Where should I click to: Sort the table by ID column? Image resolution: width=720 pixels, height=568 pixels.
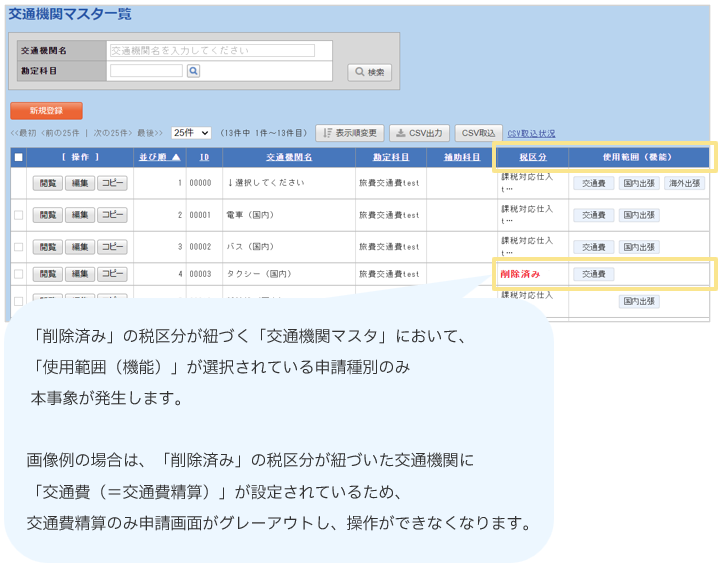point(203,157)
